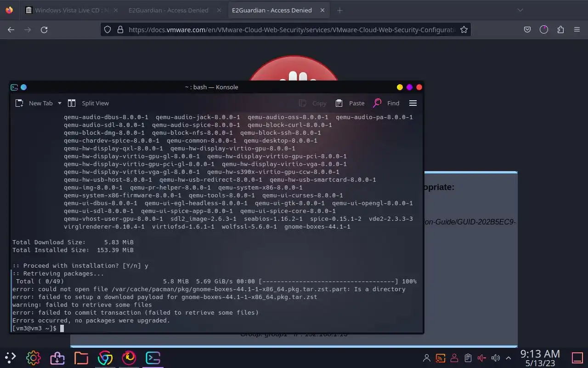This screenshot has width=588, height=368.
Task: Click the docs.vmware.com URL address field
Action: (x=292, y=29)
